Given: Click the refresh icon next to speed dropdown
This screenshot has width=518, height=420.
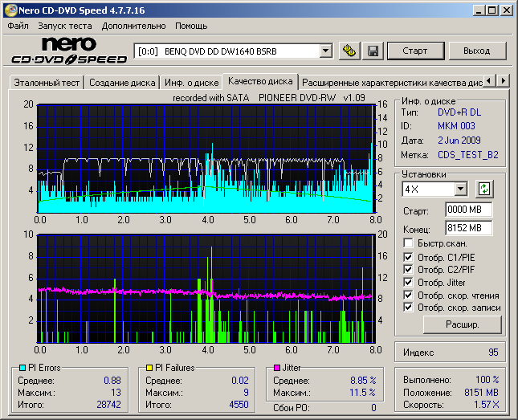Looking at the screenshot, I should pos(483,189).
